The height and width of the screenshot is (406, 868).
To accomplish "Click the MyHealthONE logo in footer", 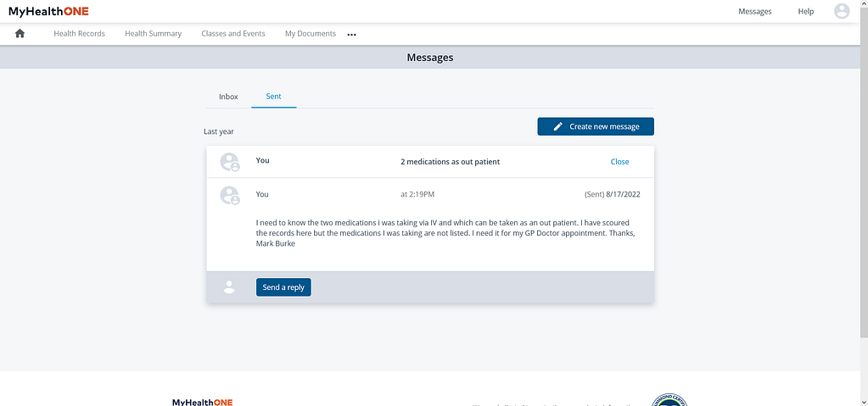I will pos(203,402).
